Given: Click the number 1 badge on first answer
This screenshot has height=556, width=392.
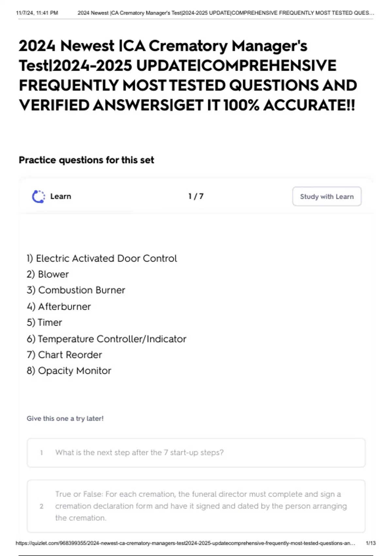Looking at the screenshot, I should tap(41, 453).
